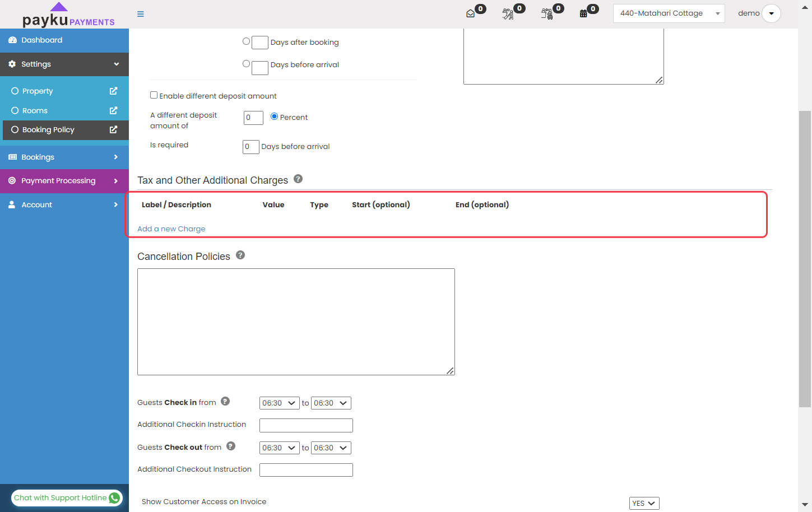Click the scrollbar down arrow
The image size is (812, 512).
pyautogui.click(x=805, y=505)
